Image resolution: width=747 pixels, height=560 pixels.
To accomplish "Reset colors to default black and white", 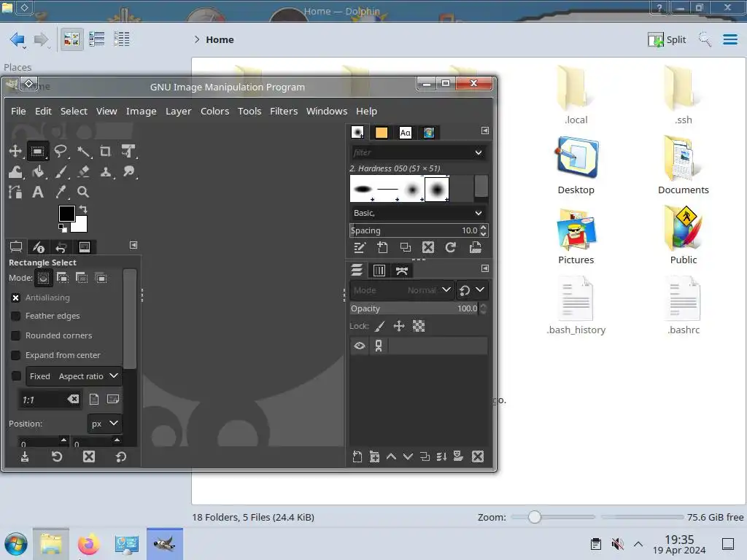I will coord(63,228).
